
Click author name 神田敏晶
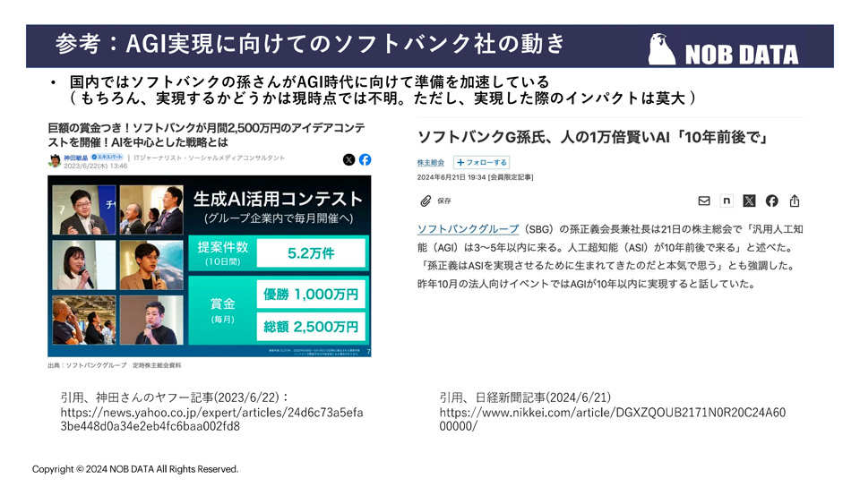pyautogui.click(x=75, y=158)
